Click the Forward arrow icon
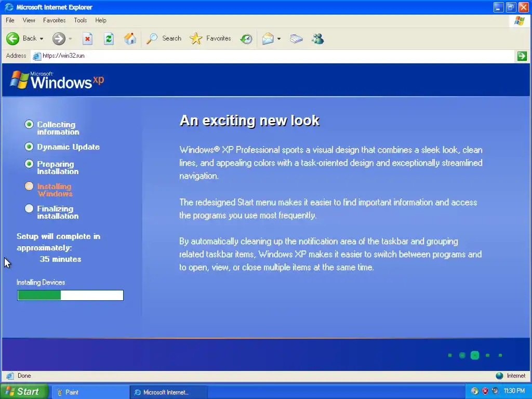 pyautogui.click(x=59, y=38)
